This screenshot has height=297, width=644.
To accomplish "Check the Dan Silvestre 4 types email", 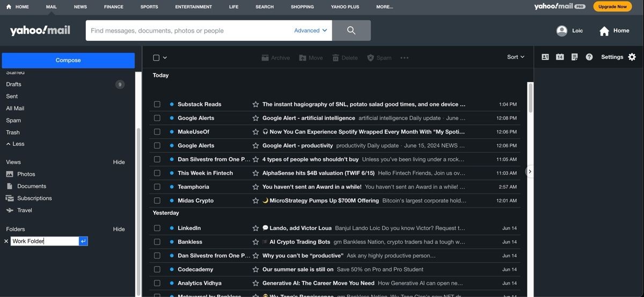I will point(157,159).
